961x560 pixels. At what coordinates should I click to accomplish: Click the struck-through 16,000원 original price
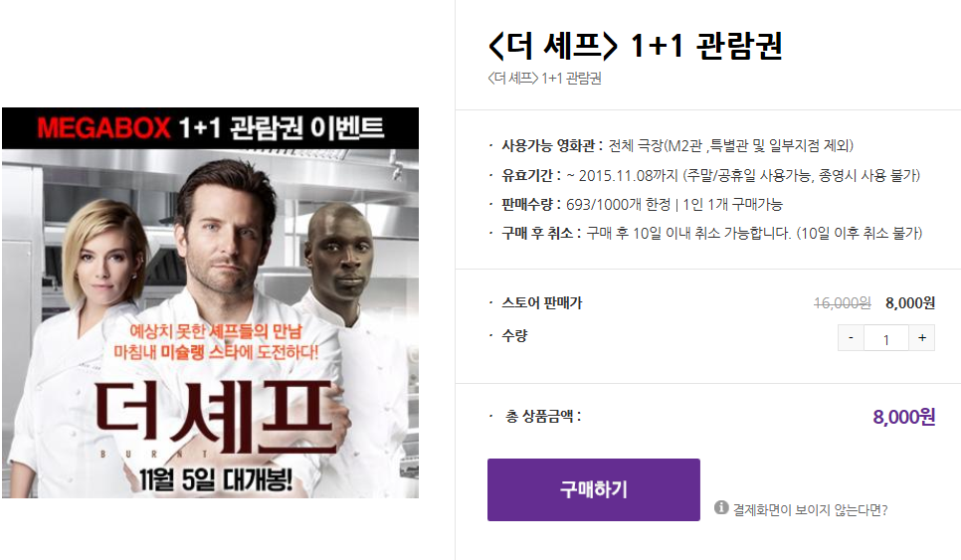point(842,303)
